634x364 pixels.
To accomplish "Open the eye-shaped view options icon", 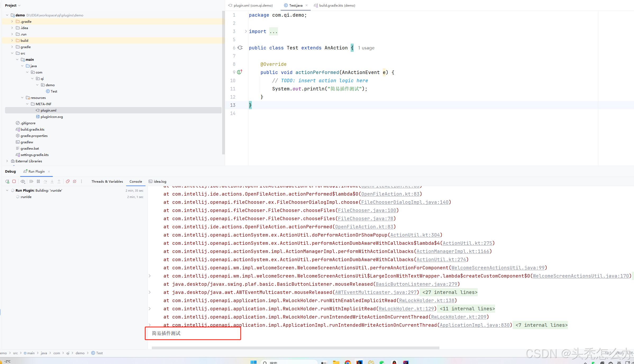I will click(x=23, y=181).
